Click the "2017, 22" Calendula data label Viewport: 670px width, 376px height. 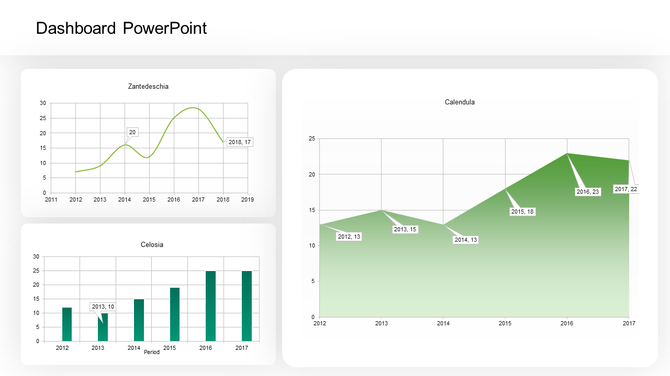click(626, 189)
